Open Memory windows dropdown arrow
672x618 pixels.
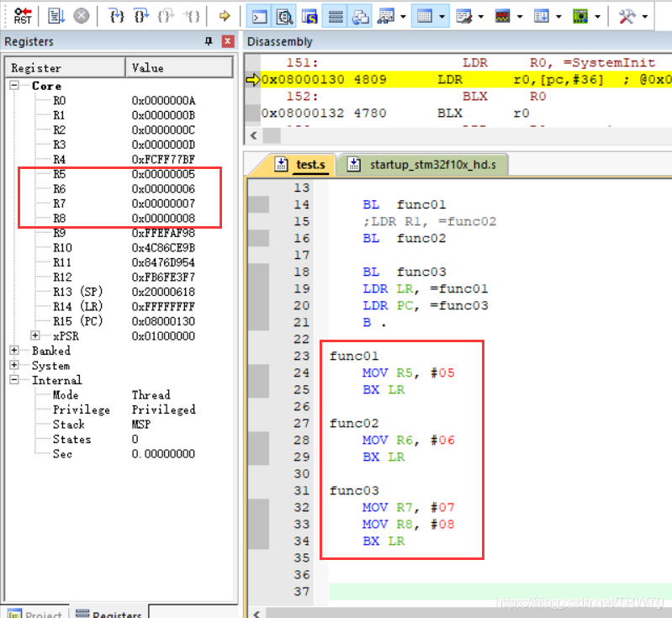tap(442, 17)
